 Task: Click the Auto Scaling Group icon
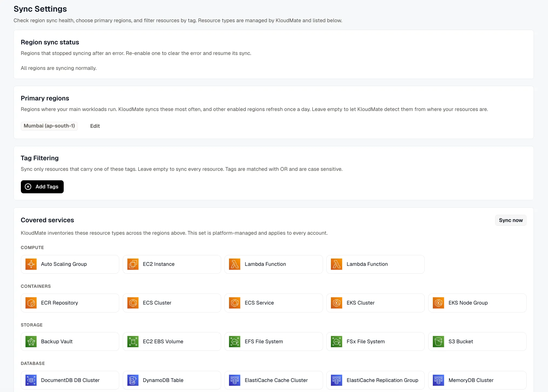pyautogui.click(x=31, y=264)
